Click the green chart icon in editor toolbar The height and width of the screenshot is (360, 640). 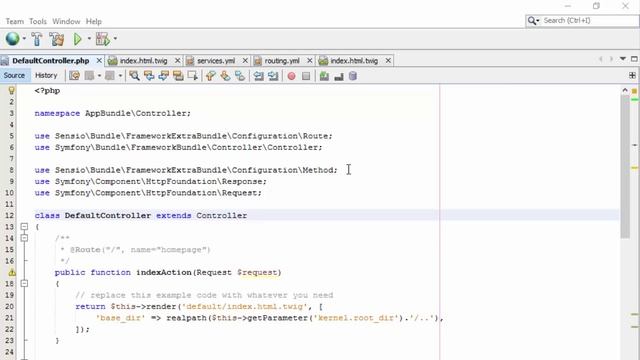(324, 76)
